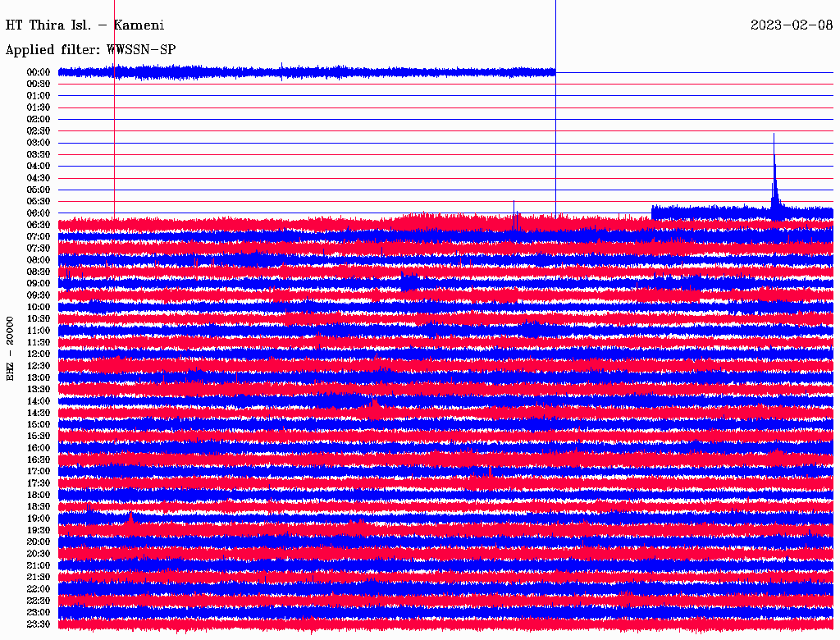Click the tall blue spike peak
The height and width of the screenshot is (640, 840).
774,136
